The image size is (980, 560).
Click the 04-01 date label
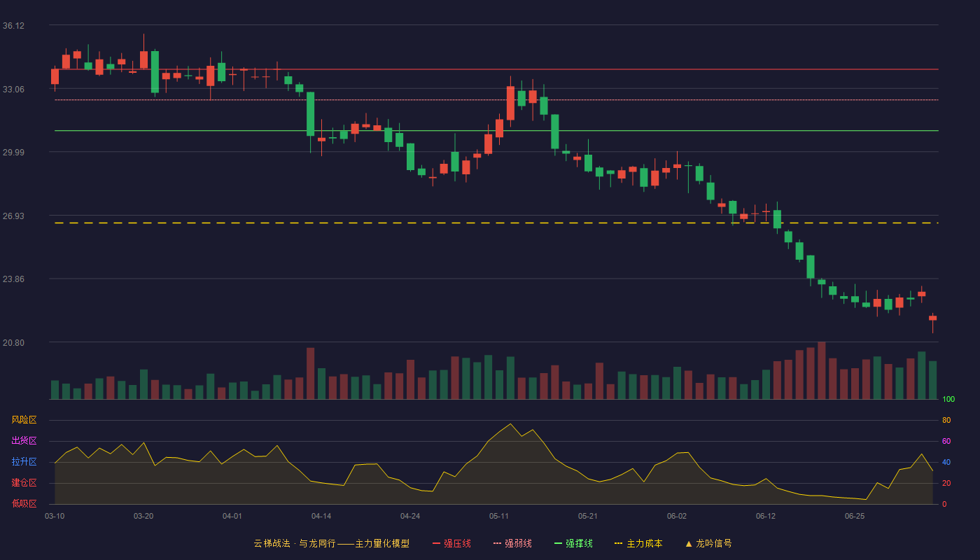pos(232,516)
